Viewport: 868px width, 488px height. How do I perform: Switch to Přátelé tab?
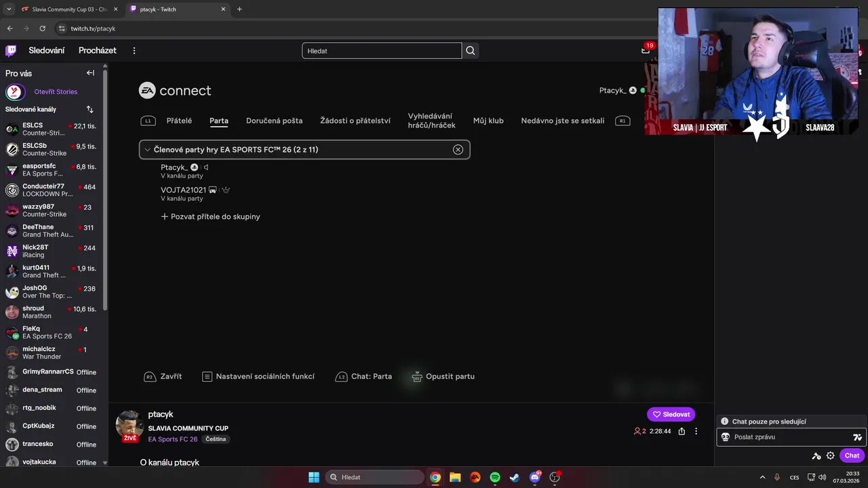(179, 121)
